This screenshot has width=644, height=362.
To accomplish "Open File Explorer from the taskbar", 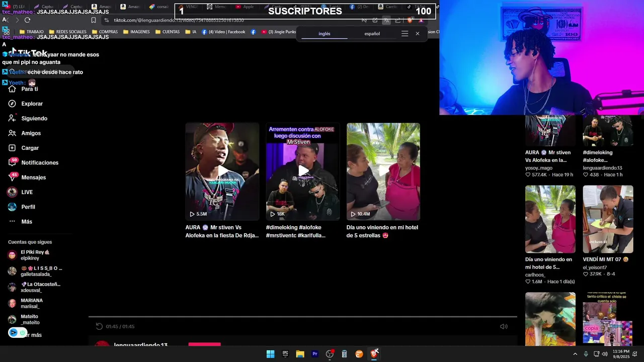I will click(300, 354).
